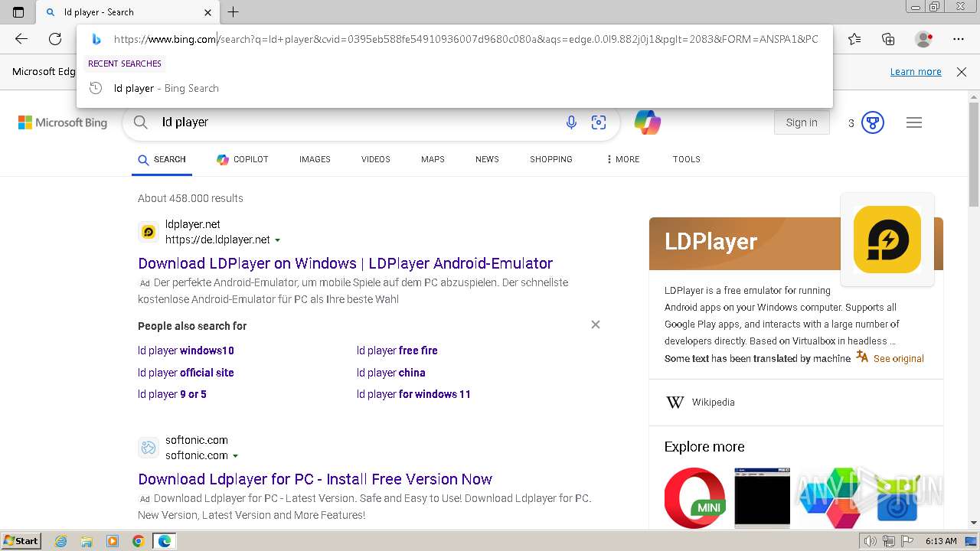Screen dimensions: 980x551
Task: Open 'Download Ldplayer for PC' Softonic result
Action: point(315,479)
